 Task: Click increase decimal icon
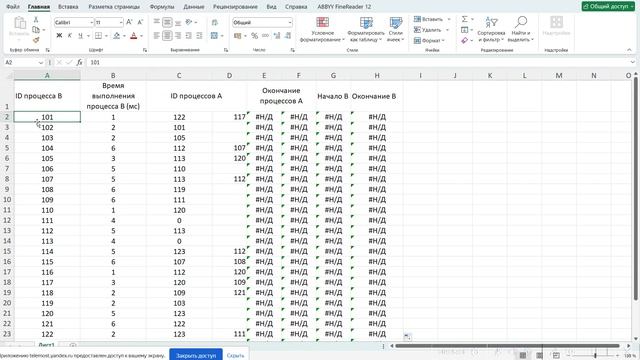[277, 36]
